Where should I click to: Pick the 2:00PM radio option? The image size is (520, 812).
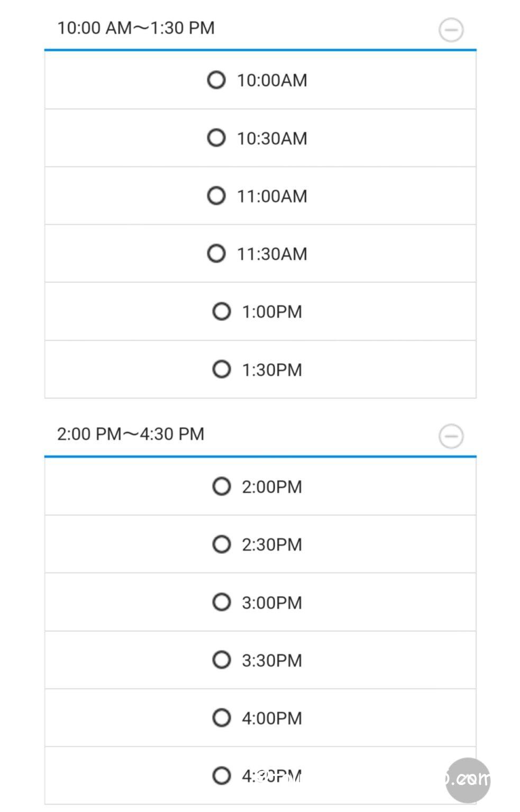tap(222, 486)
